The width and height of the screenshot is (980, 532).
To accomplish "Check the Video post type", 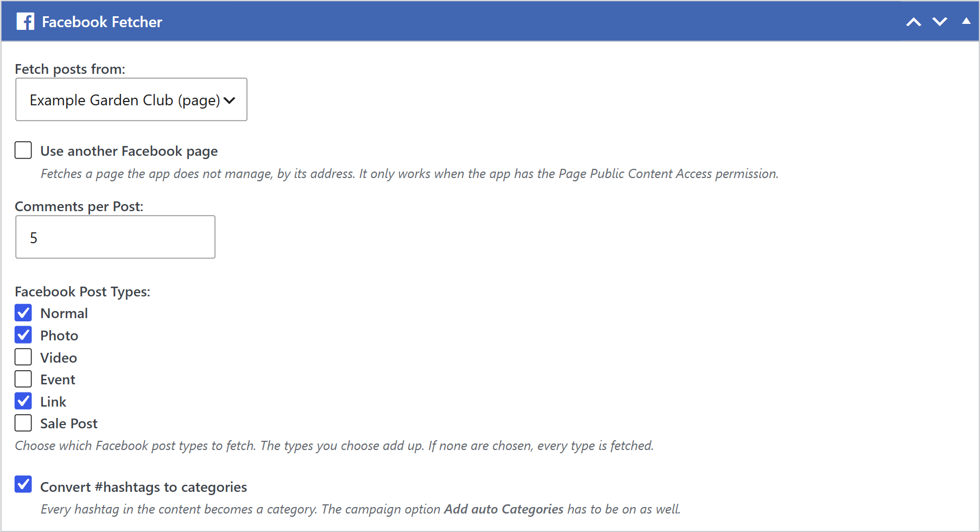I will 23,357.
